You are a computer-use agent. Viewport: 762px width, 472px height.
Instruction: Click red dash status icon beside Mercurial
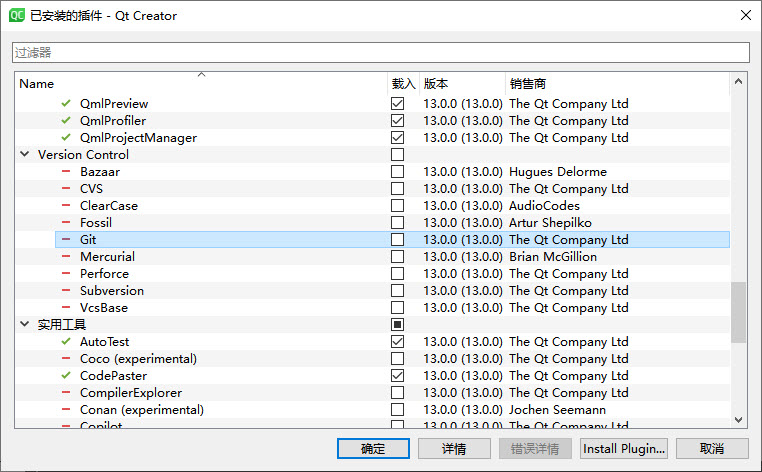point(66,256)
